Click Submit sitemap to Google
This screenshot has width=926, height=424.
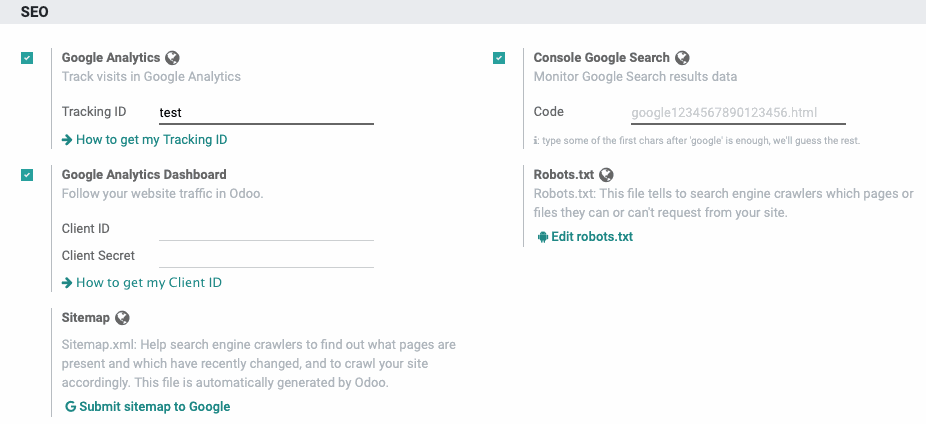148,406
